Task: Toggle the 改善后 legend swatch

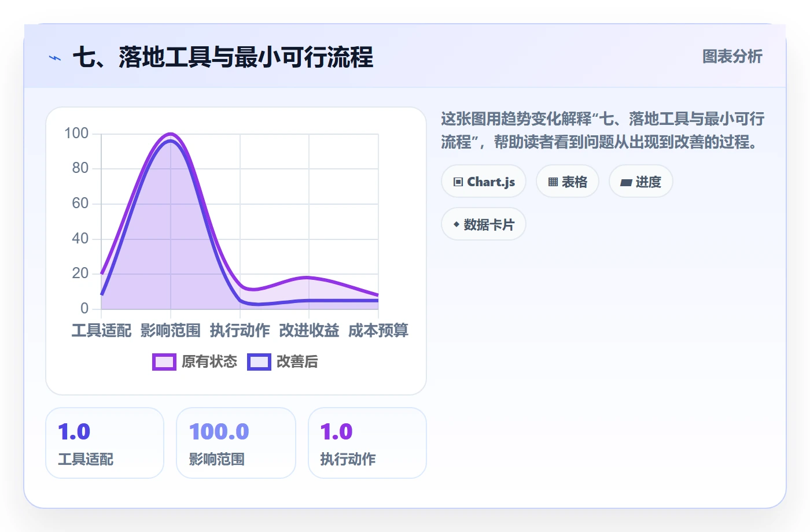Action: (259, 362)
